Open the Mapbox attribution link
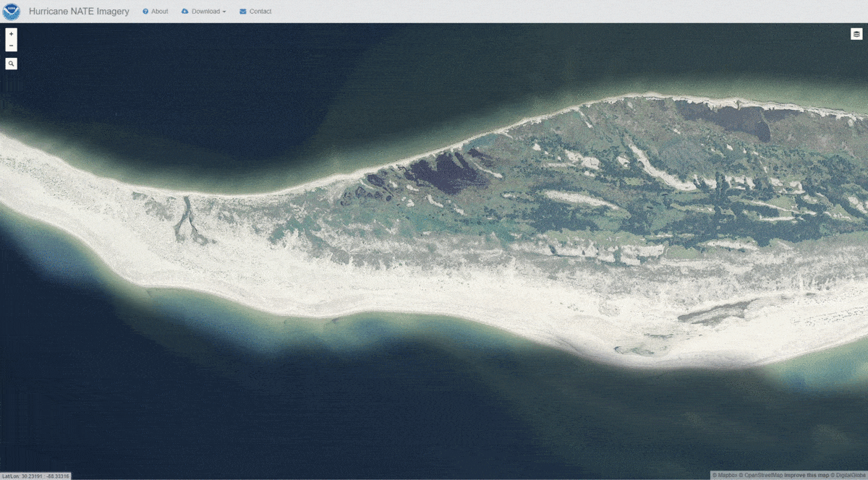The width and height of the screenshot is (868, 480). 726,475
